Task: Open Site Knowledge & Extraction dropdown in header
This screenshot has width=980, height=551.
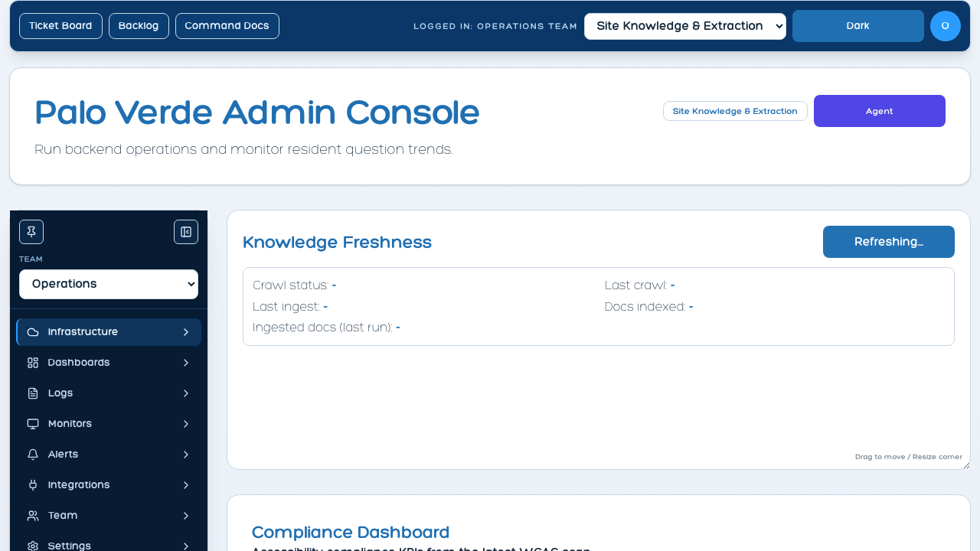Action: [x=684, y=26]
